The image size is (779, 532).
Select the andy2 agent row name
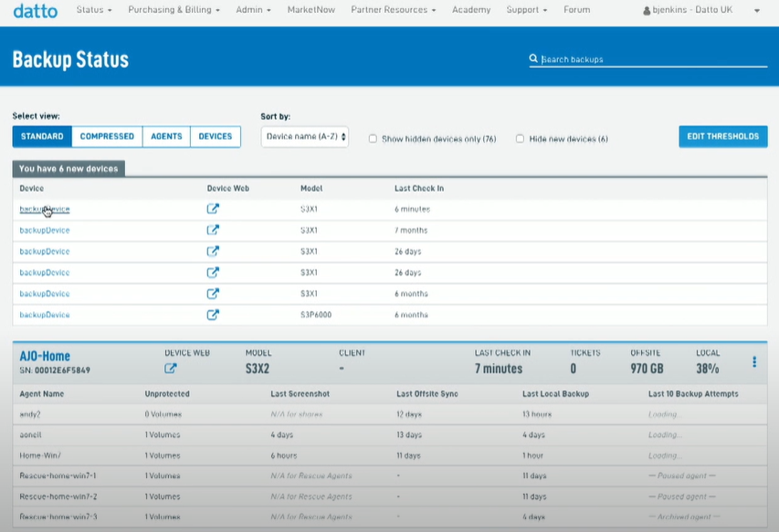click(x=30, y=414)
